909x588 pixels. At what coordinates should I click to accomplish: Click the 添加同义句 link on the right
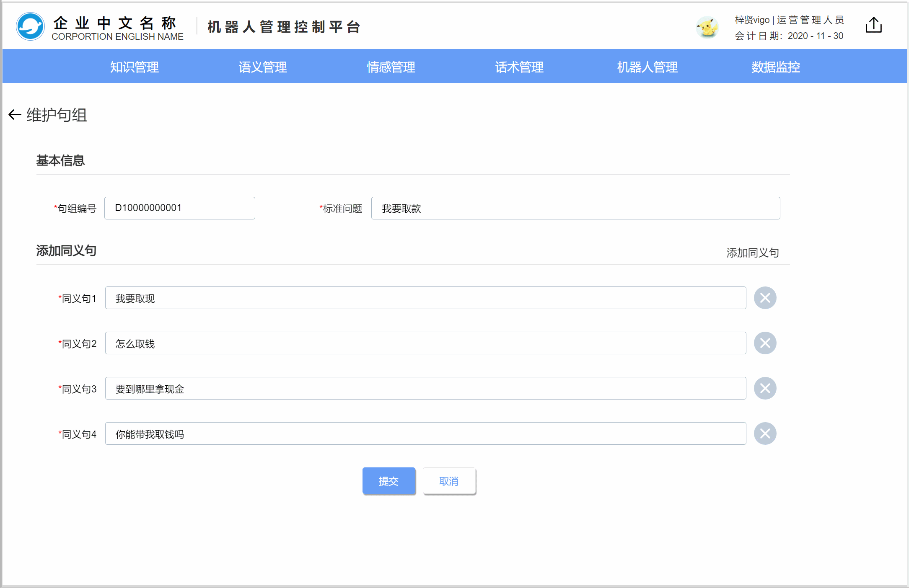click(x=752, y=253)
